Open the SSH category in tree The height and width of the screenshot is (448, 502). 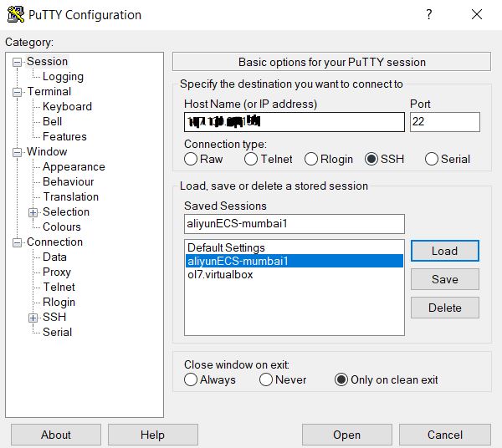click(x=54, y=317)
